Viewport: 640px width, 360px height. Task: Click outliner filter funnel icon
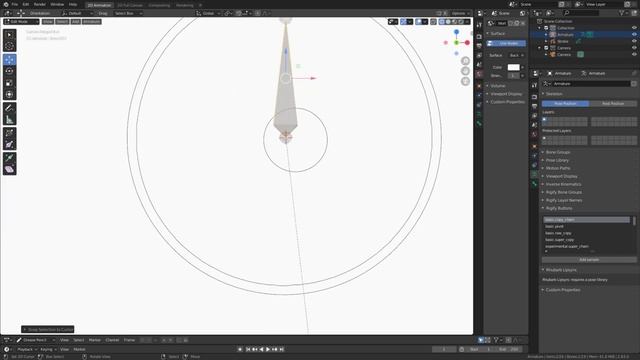[621, 13]
